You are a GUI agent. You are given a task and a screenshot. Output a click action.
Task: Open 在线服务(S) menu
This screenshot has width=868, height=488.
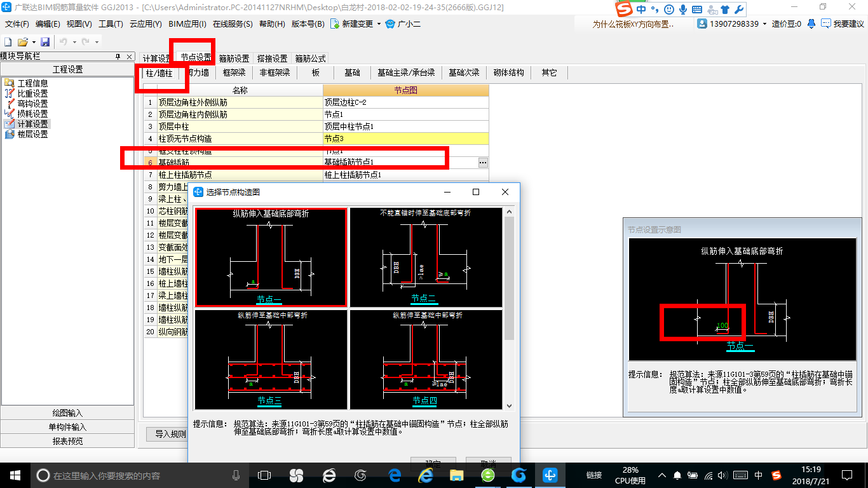click(x=233, y=24)
